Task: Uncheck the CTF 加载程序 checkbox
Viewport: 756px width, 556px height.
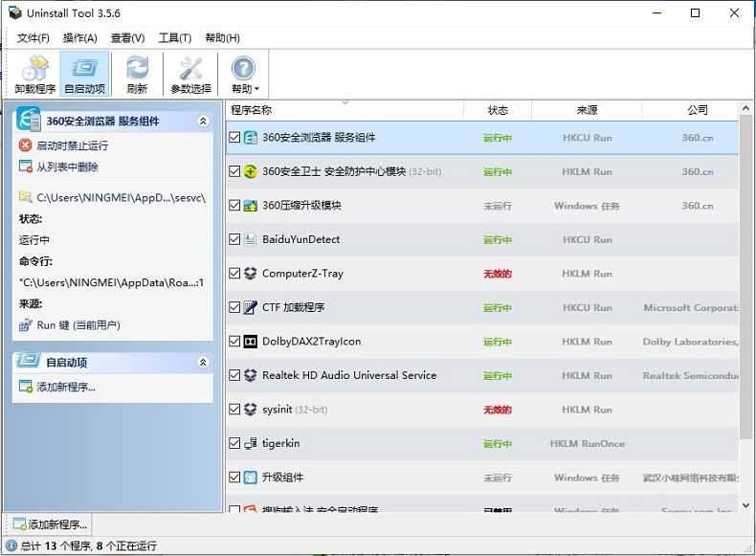Action: click(x=234, y=307)
